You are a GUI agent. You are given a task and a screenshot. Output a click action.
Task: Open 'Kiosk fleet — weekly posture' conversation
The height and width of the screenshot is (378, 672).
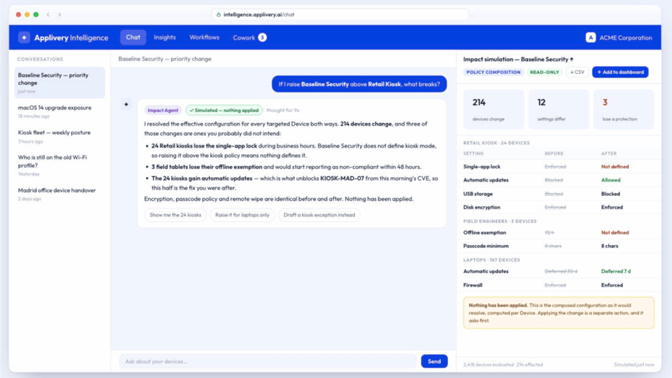tap(60, 136)
